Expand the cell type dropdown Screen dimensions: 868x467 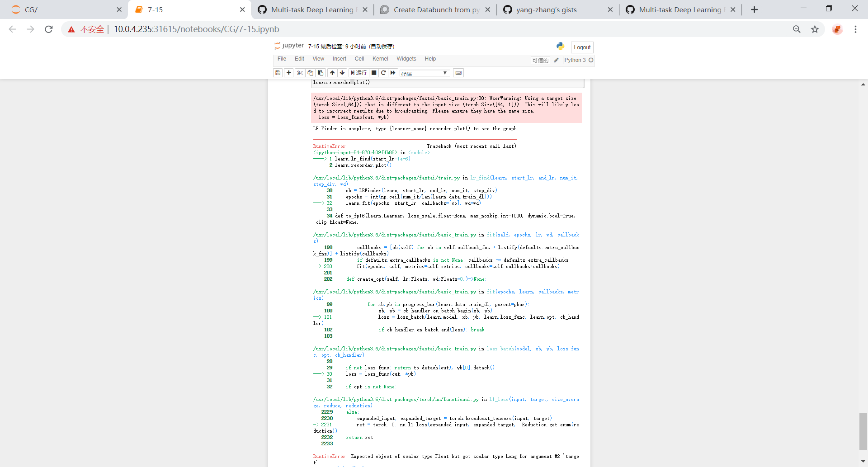click(x=424, y=73)
